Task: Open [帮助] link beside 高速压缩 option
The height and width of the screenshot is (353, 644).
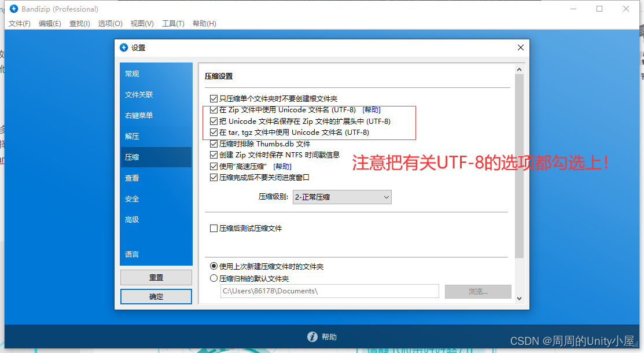Action: coord(282,167)
